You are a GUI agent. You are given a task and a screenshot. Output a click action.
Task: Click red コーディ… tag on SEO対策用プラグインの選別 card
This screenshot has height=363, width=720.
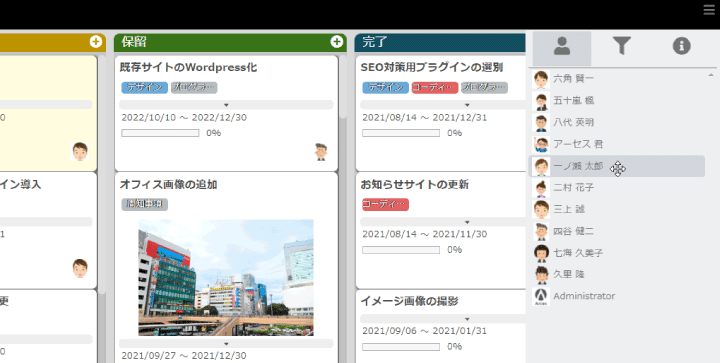click(435, 88)
